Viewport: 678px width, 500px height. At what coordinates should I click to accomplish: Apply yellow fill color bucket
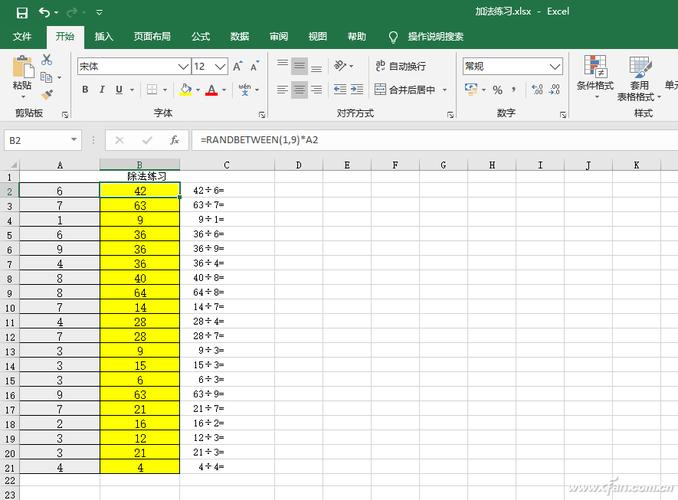click(186, 90)
